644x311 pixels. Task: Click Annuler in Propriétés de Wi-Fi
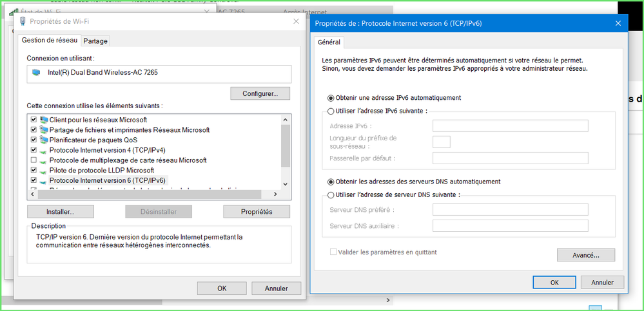pos(276,288)
